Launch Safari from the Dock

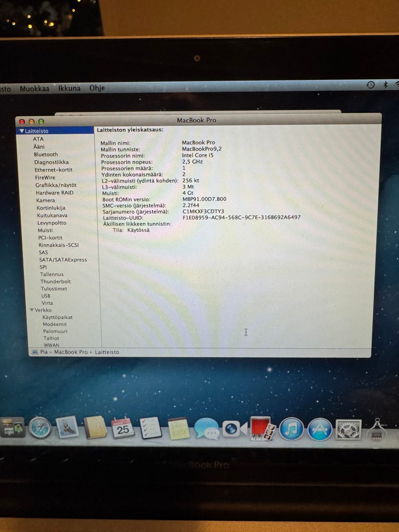39,428
